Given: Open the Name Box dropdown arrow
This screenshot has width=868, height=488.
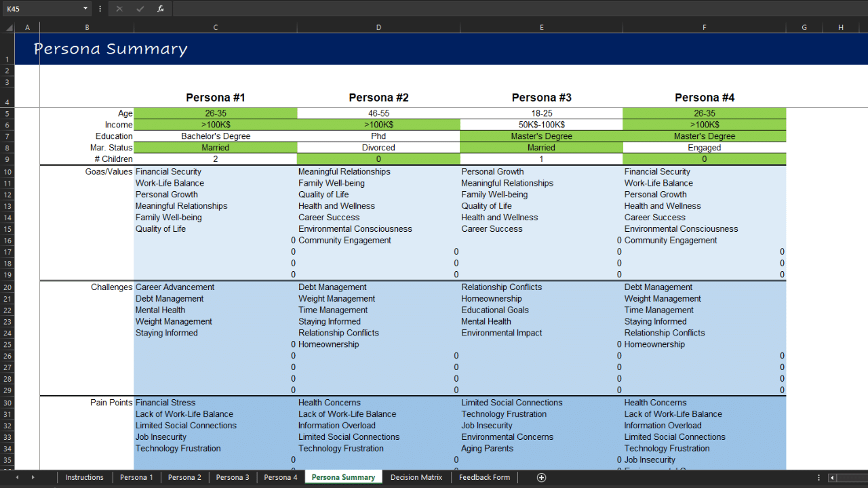Looking at the screenshot, I should coord(85,9).
